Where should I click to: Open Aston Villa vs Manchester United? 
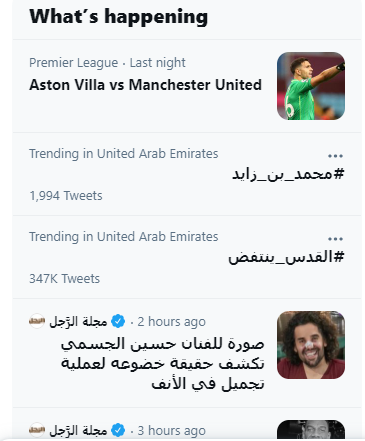point(145,85)
